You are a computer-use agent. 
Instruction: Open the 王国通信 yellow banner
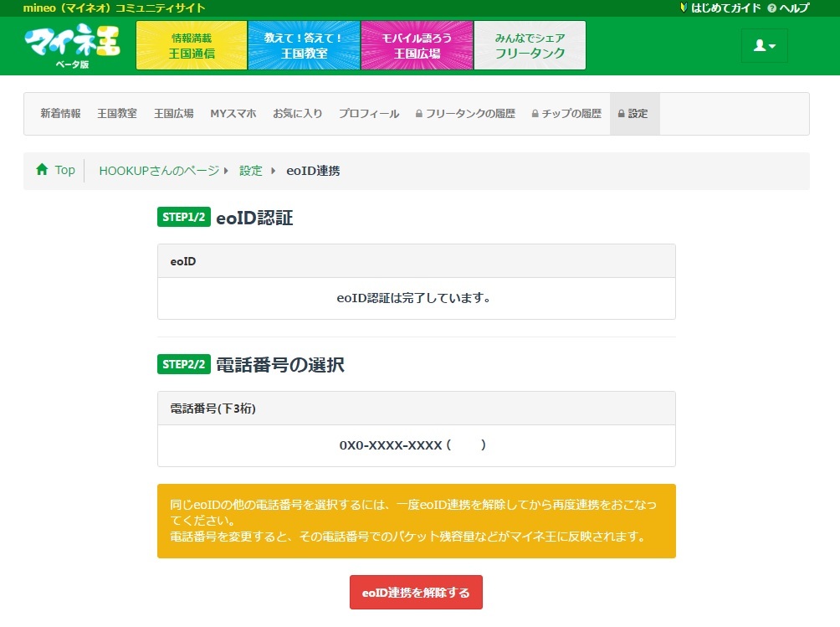point(192,46)
